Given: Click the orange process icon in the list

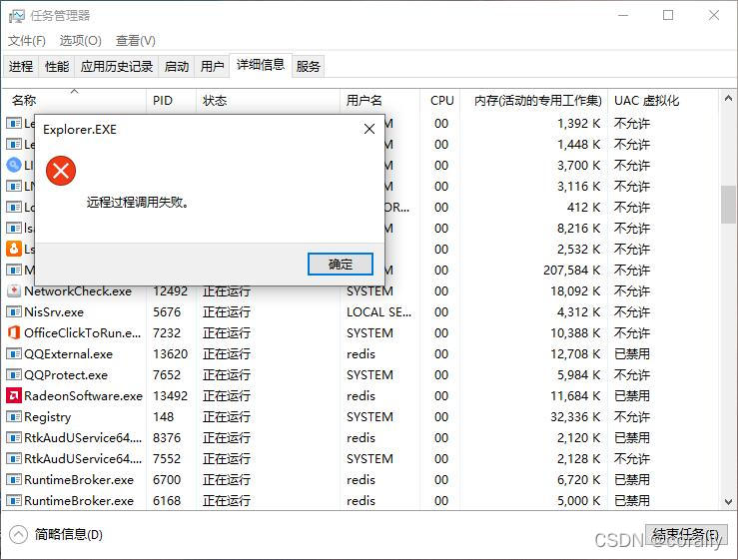Looking at the screenshot, I should click(14, 249).
